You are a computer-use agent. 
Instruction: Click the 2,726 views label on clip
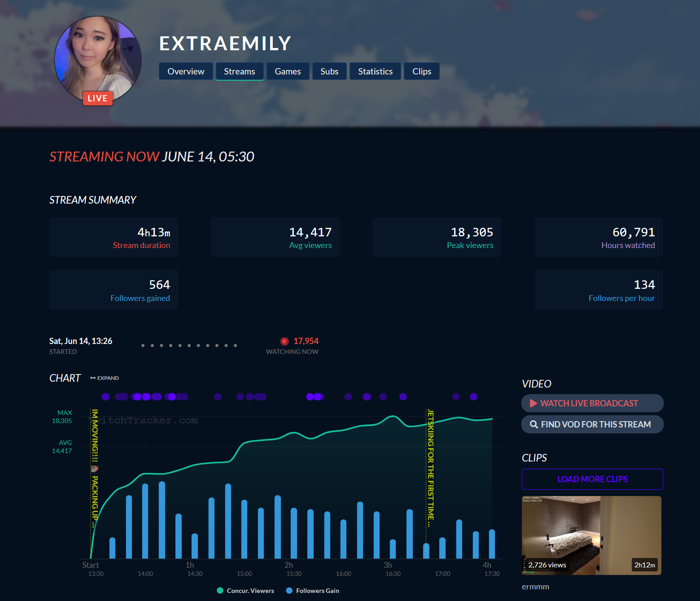547,565
